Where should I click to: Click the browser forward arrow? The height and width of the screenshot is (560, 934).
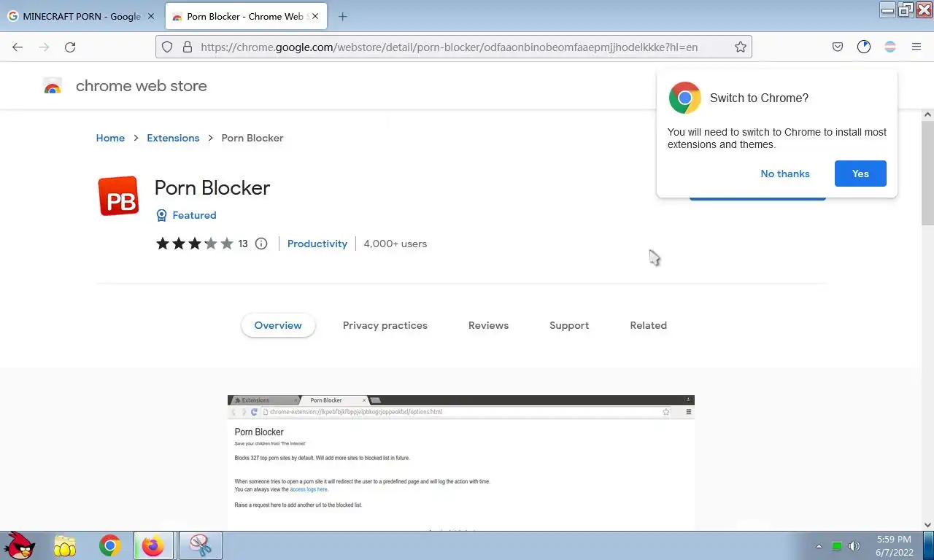pos(44,47)
